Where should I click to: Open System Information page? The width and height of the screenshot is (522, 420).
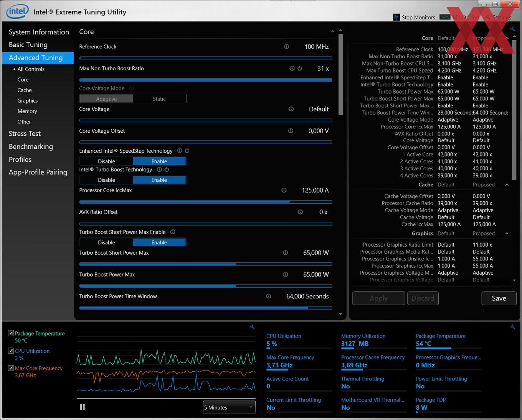pos(39,32)
